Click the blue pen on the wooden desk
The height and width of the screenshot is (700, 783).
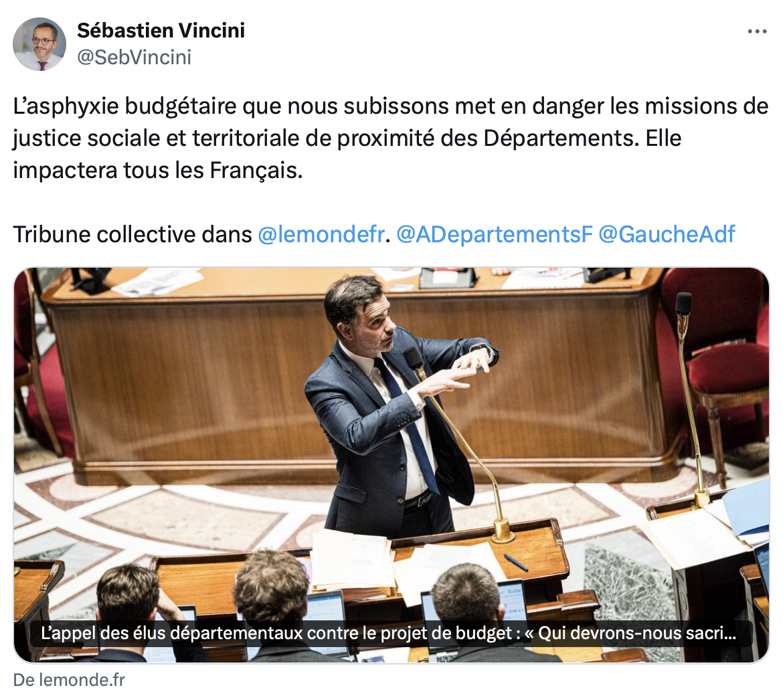516,563
